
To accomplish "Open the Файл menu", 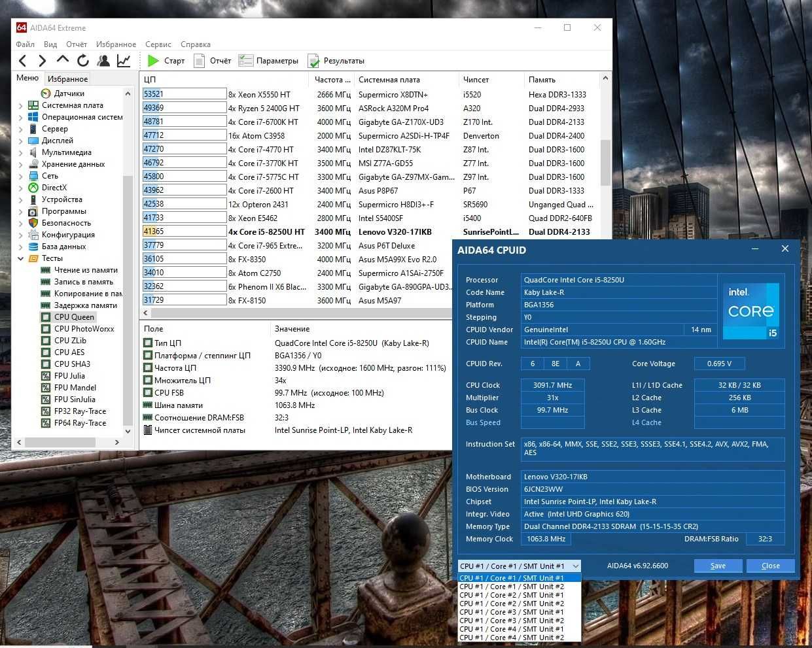I will point(26,44).
